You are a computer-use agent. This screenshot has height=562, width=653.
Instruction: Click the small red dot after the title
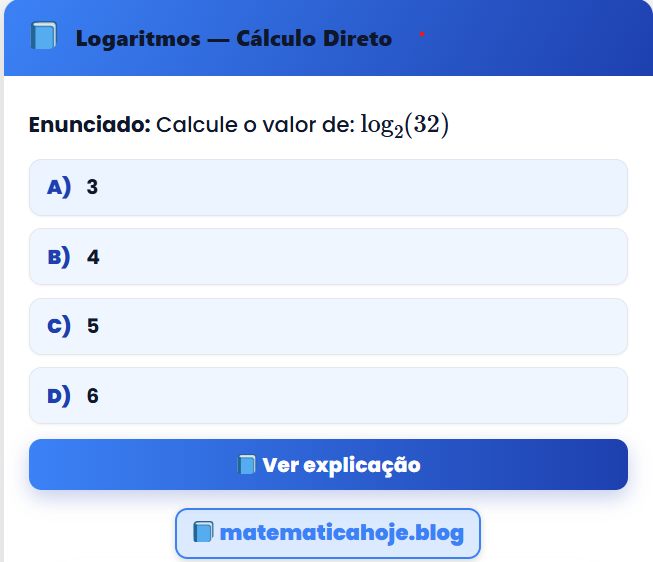[422, 34]
